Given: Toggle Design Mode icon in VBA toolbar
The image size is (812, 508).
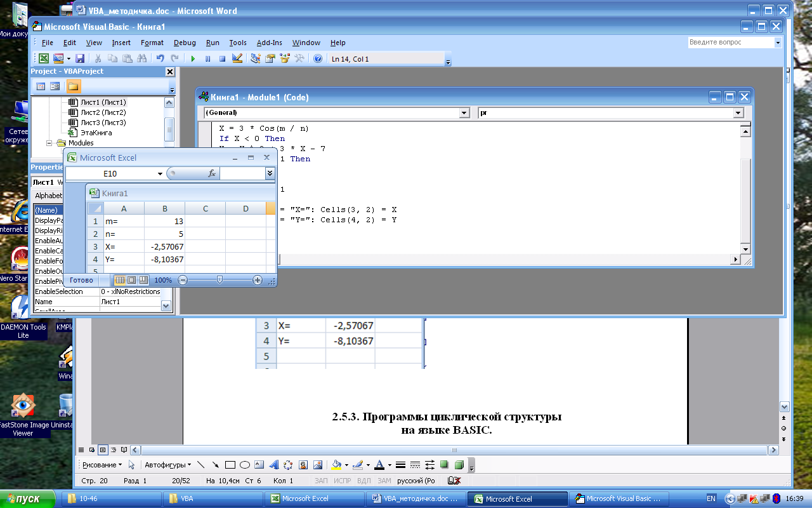Looking at the screenshot, I should tap(237, 58).
